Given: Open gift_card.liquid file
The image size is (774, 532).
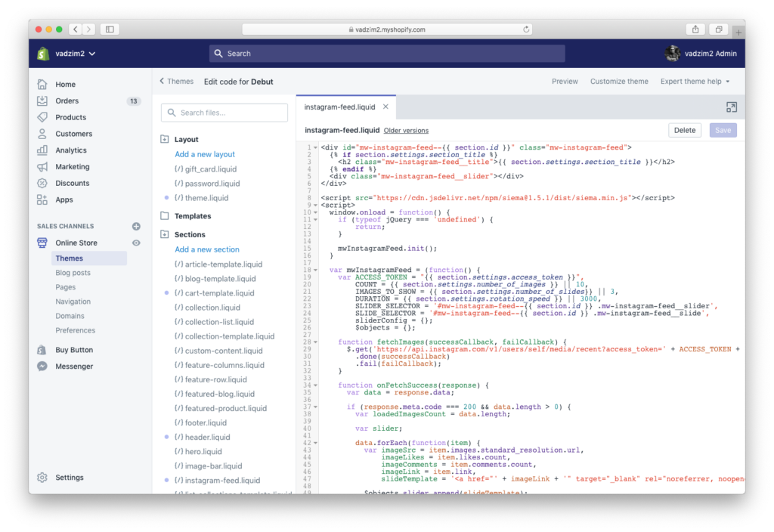Looking at the screenshot, I should 206,169.
